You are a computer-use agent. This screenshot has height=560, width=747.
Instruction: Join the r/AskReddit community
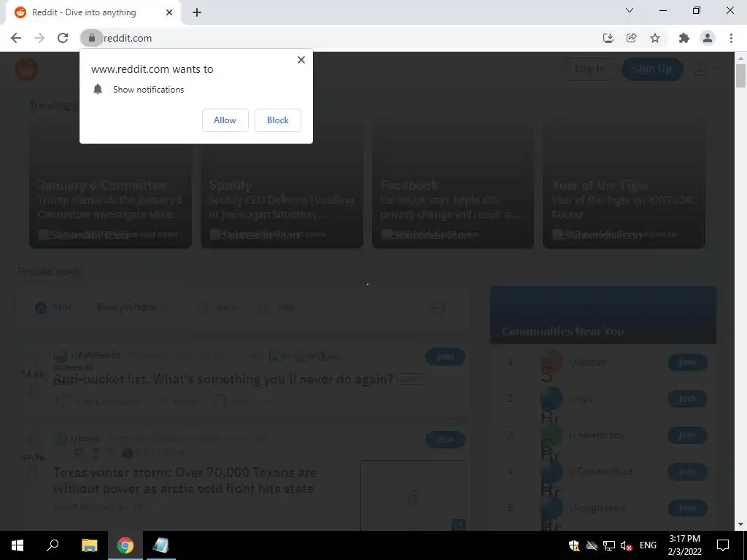445,356
